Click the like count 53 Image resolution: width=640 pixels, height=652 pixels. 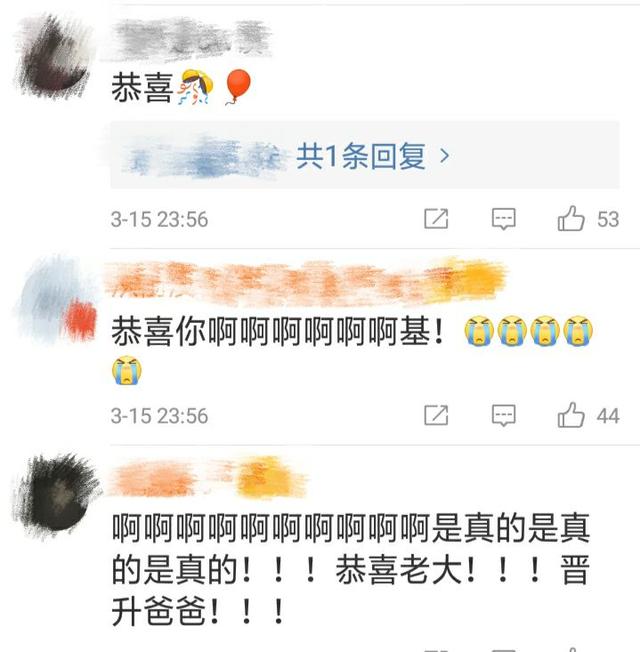tap(608, 220)
